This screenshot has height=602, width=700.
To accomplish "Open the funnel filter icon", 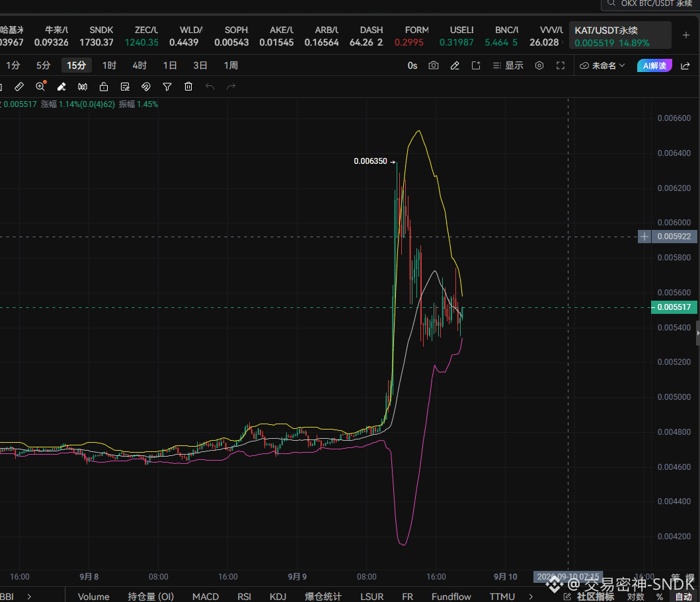I will 167,87.
